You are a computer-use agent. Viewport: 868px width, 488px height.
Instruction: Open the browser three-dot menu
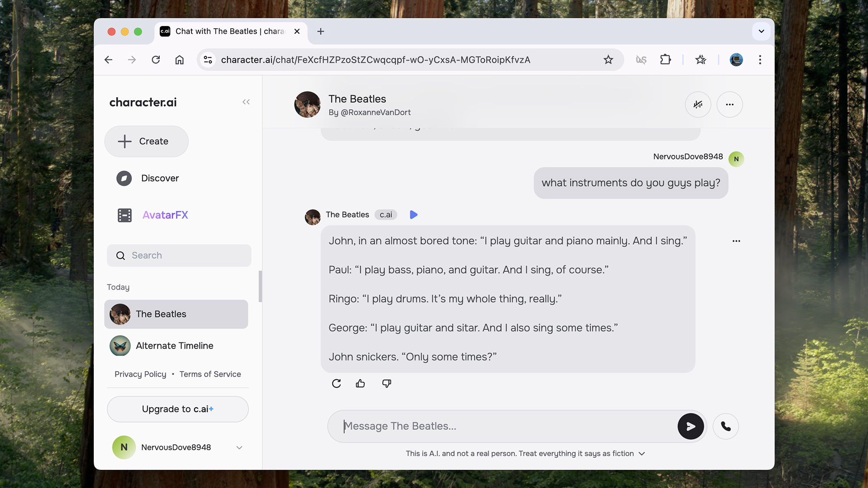(x=760, y=60)
